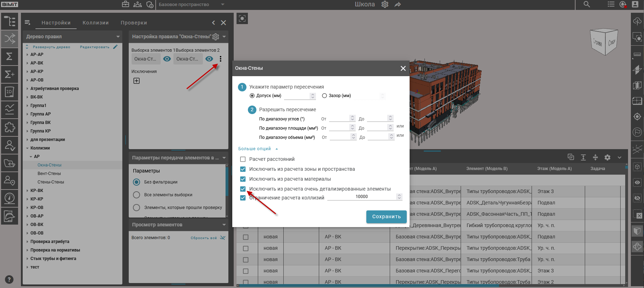Screen dimensions: 644x288
Task: Open the 2D drawings sidebar icon
Action: [10, 92]
